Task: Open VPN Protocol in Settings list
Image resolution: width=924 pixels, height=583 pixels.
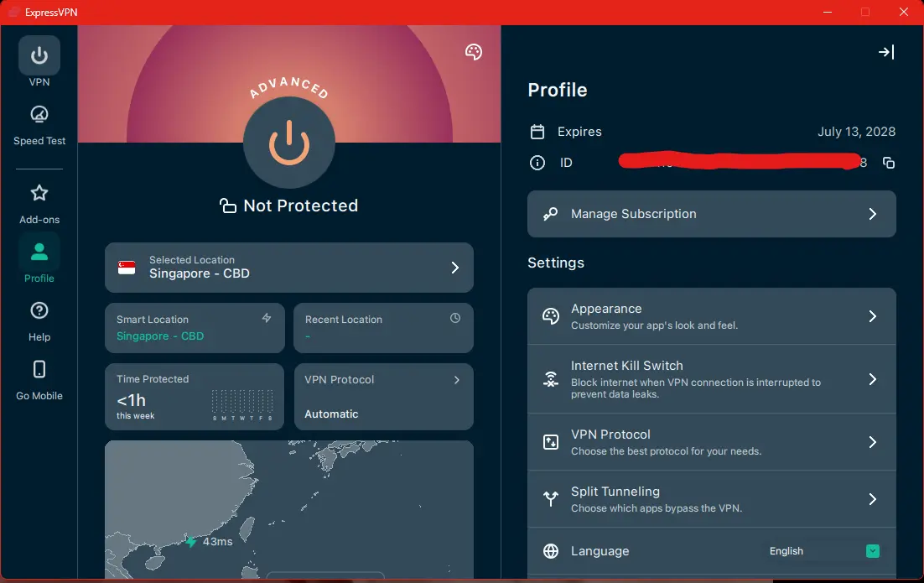Action: point(711,442)
